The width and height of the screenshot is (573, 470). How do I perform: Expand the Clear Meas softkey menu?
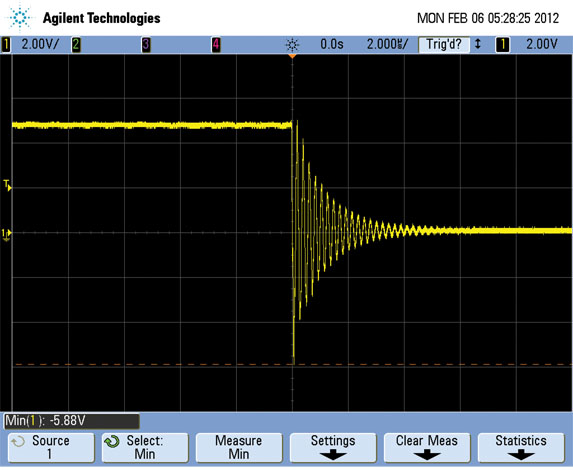click(x=427, y=447)
